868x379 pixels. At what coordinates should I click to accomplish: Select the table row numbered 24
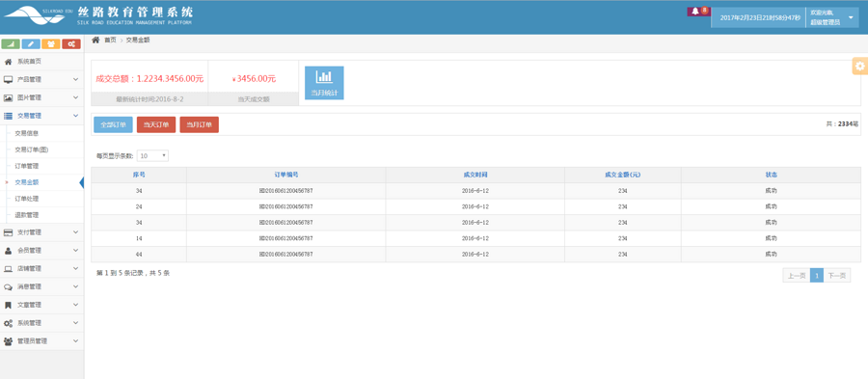tap(476, 207)
